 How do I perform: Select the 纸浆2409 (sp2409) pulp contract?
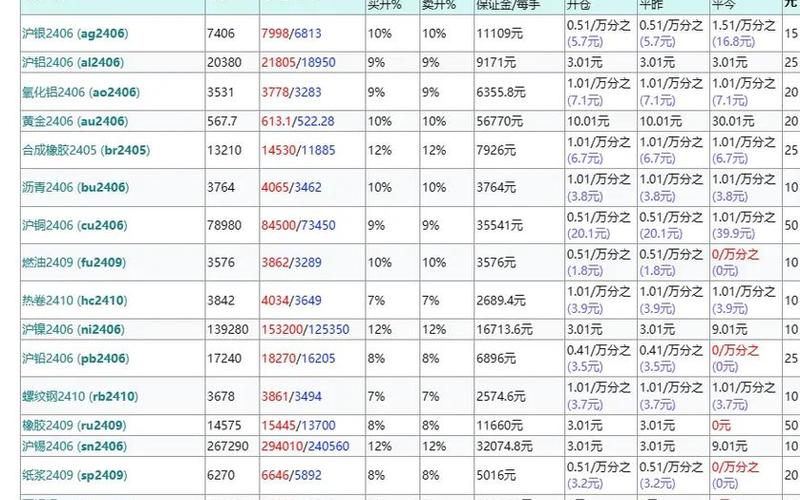74,476
